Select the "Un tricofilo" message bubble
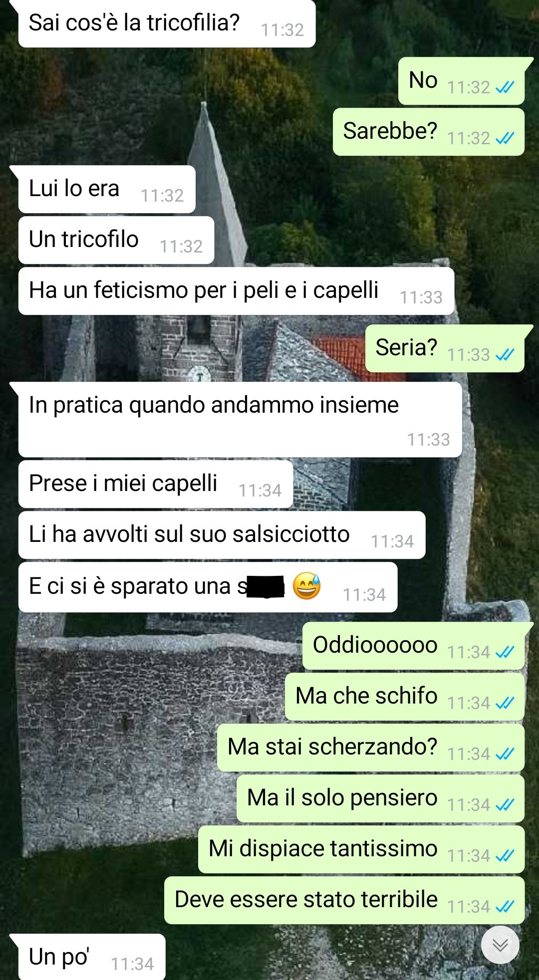 tap(116, 240)
